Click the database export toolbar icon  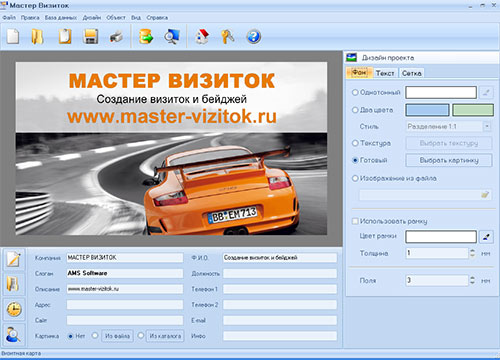(x=146, y=37)
